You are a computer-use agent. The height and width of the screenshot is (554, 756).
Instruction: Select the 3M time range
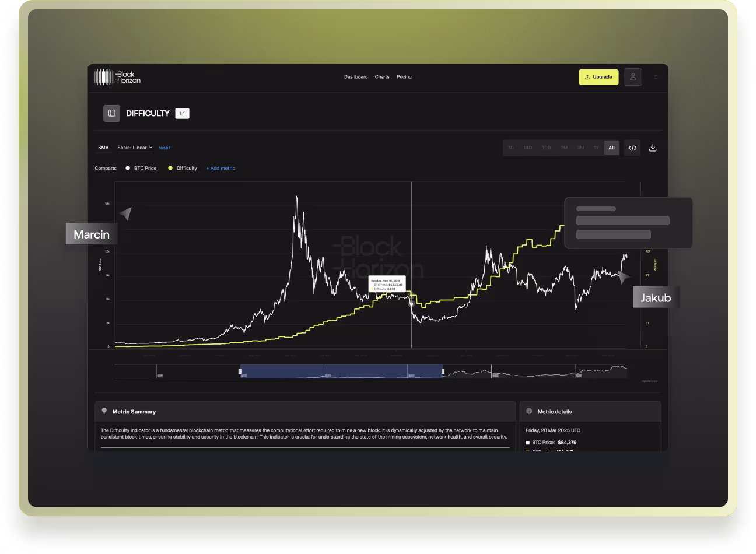(580, 148)
